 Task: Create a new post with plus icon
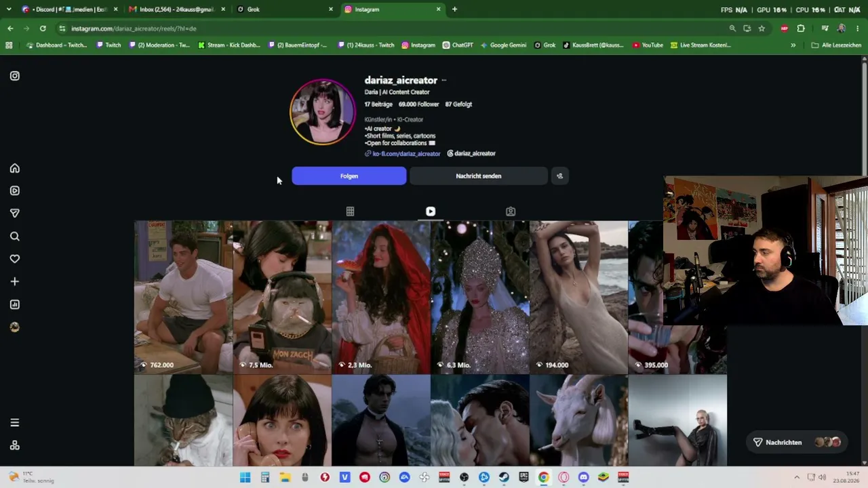[15, 281]
